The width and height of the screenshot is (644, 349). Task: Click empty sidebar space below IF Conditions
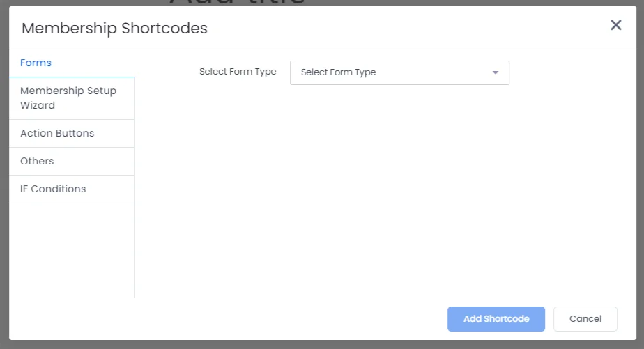click(71, 251)
